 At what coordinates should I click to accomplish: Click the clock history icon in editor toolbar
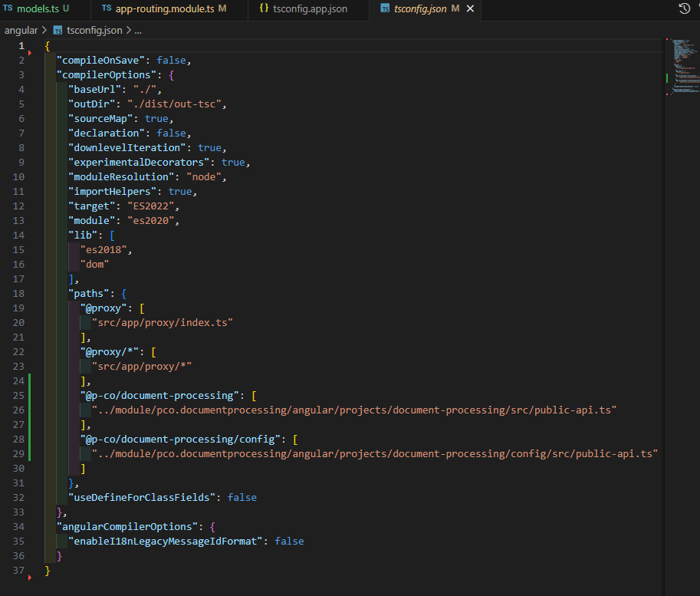pos(684,9)
